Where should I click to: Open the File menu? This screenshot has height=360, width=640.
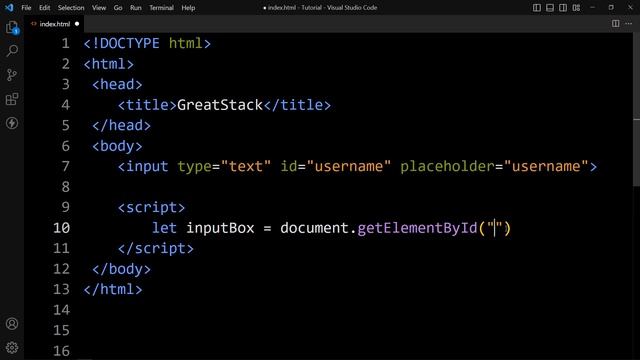[26, 8]
